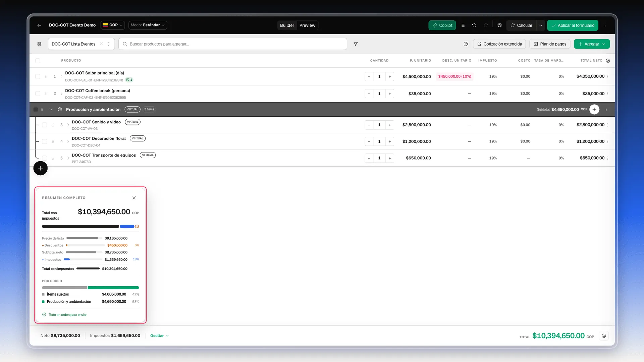
Task: Open Cotización extendida
Action: [499, 44]
